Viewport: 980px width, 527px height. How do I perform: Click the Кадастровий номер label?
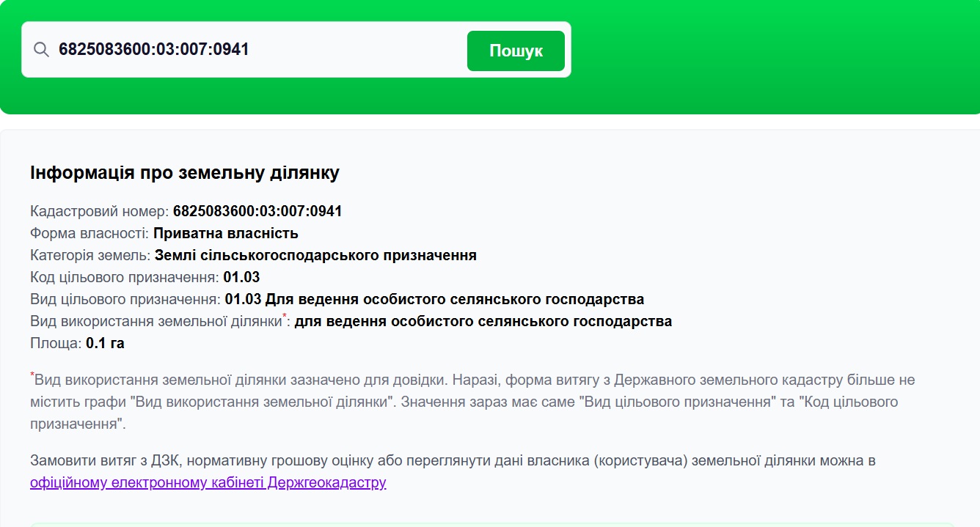(x=100, y=212)
